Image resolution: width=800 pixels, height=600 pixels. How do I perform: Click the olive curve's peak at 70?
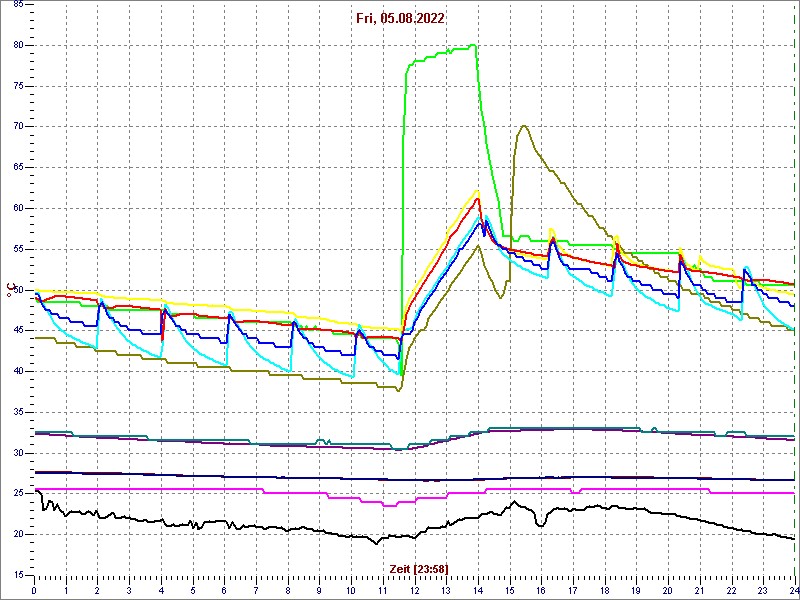(523, 126)
